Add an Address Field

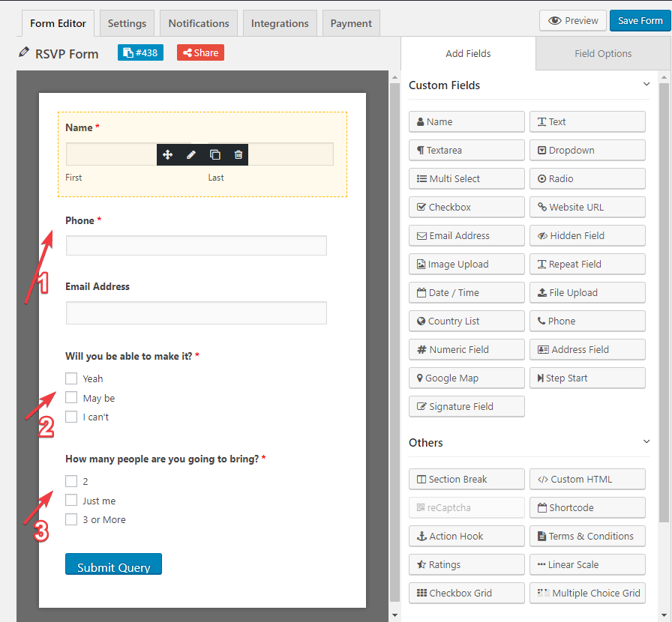587,349
